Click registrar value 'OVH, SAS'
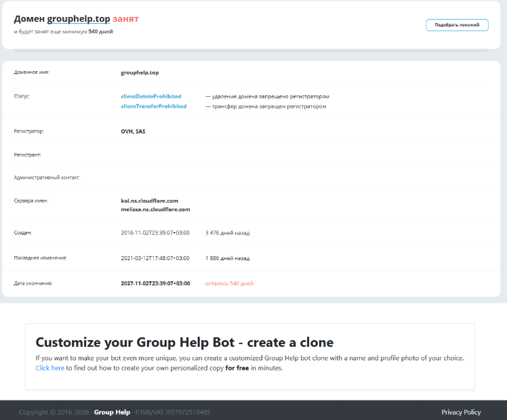The width and height of the screenshot is (507, 420). pos(133,131)
